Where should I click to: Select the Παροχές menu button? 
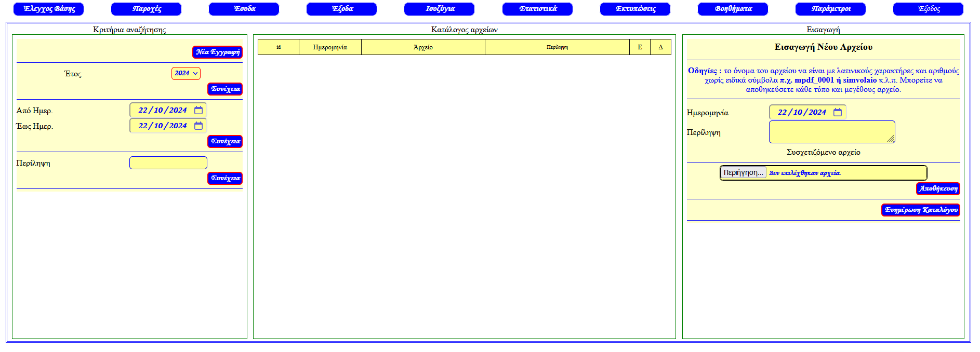(146, 9)
